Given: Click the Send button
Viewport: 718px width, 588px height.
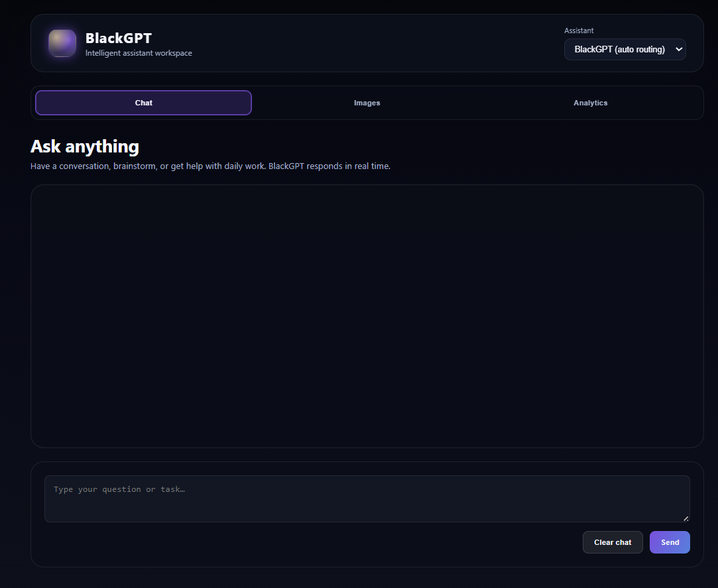Looking at the screenshot, I should click(x=670, y=542).
